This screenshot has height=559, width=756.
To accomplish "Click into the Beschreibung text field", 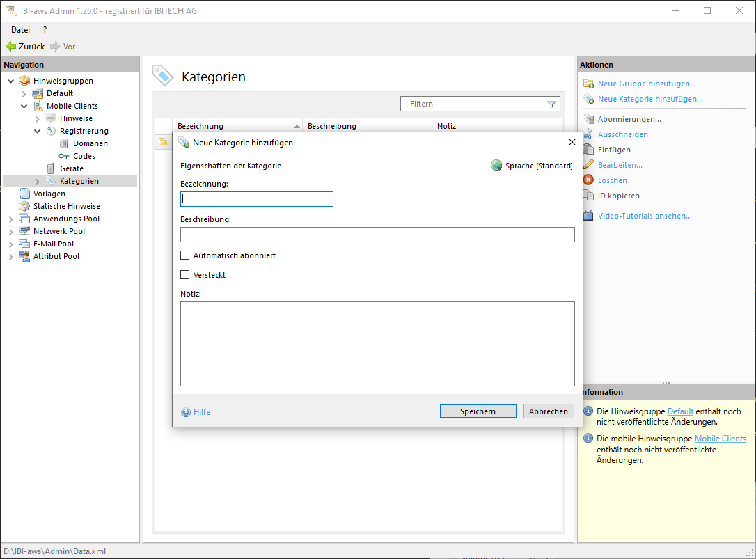I will click(377, 235).
